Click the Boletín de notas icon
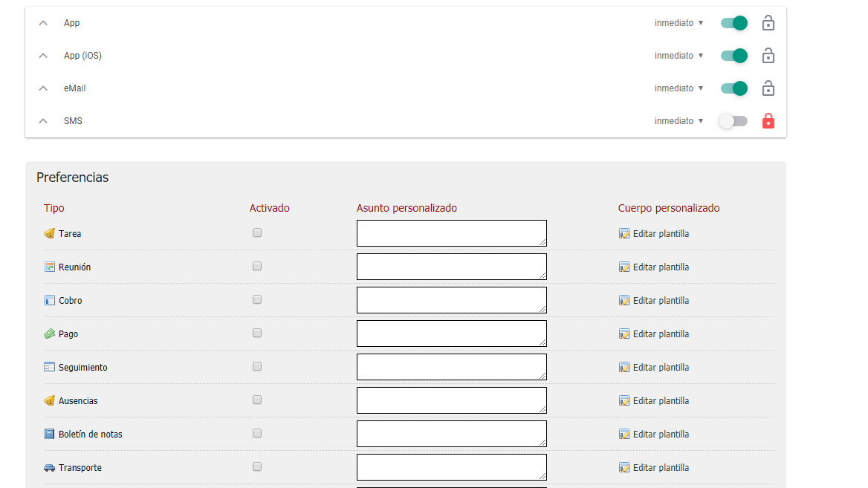The height and width of the screenshot is (488, 868). pyautogui.click(x=49, y=434)
